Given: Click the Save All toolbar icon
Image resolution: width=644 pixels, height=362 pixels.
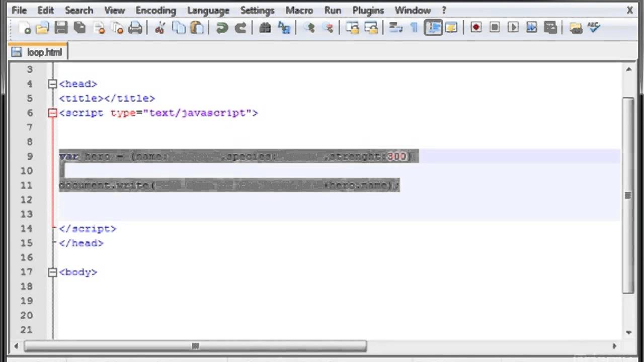Looking at the screenshot, I should pyautogui.click(x=79, y=28).
